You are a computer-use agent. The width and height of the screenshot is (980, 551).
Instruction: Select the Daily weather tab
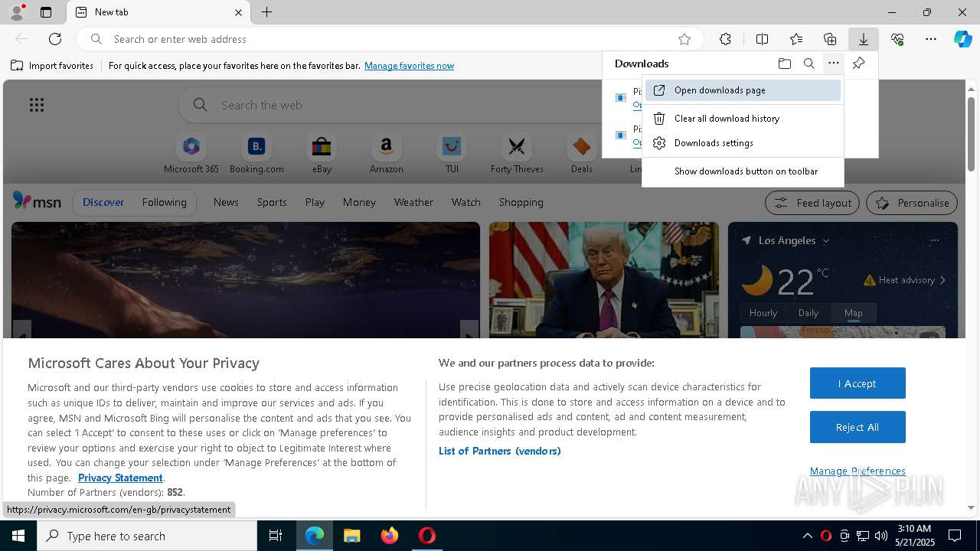tap(808, 313)
